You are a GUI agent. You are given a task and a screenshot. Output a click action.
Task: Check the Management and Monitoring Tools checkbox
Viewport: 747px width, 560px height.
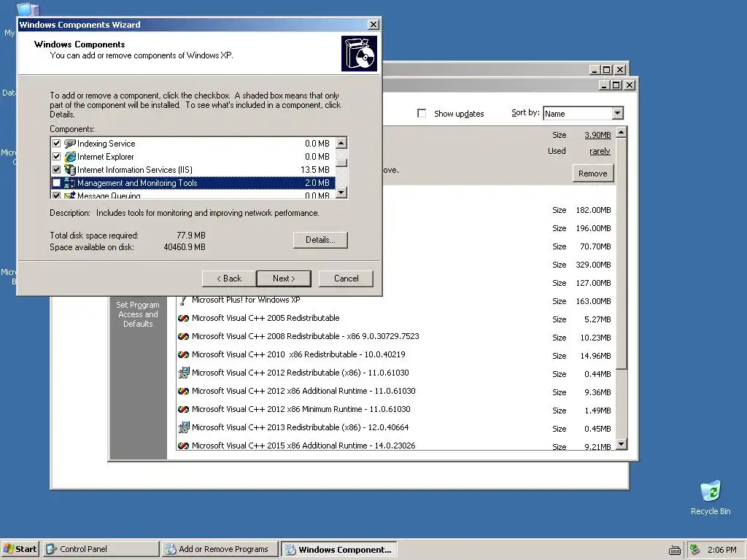point(57,183)
